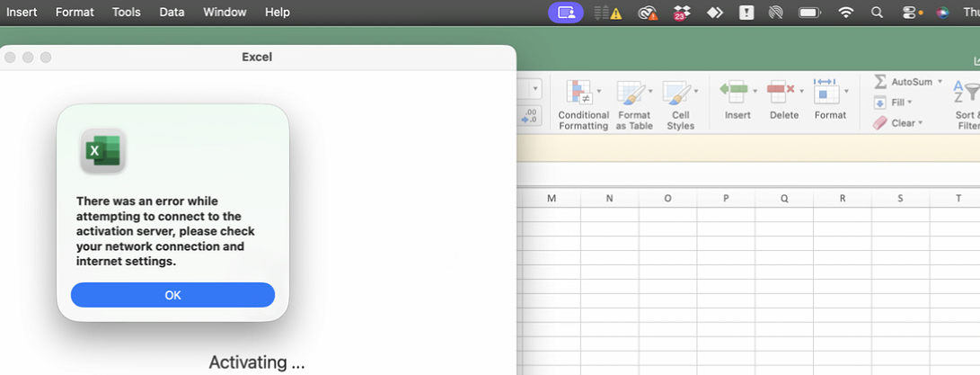Open Spotlight search magnifier icon
Image resolution: width=980 pixels, height=375 pixels.
(877, 13)
